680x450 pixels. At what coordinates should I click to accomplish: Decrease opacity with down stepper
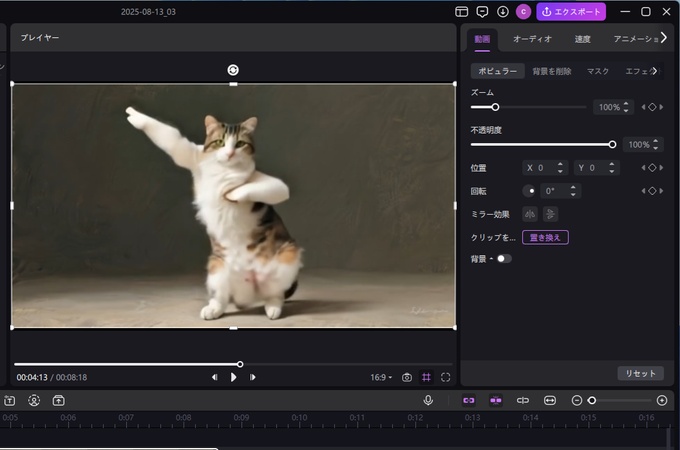click(656, 148)
